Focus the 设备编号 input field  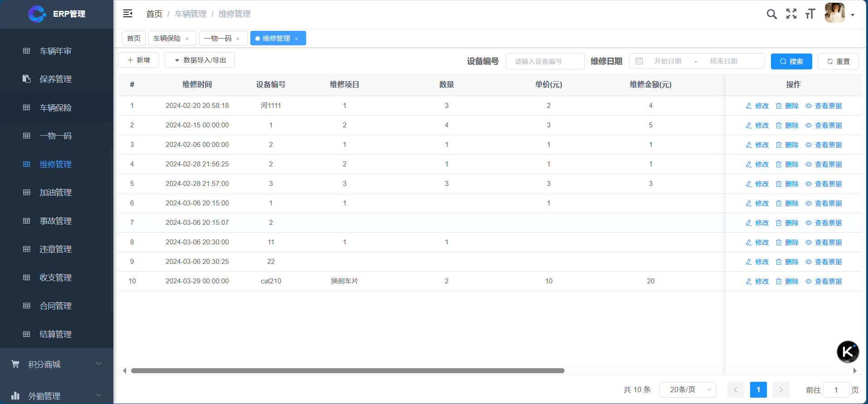[545, 61]
